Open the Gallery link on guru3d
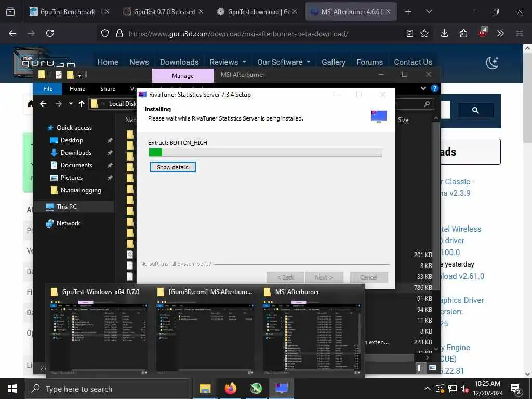 334,62
